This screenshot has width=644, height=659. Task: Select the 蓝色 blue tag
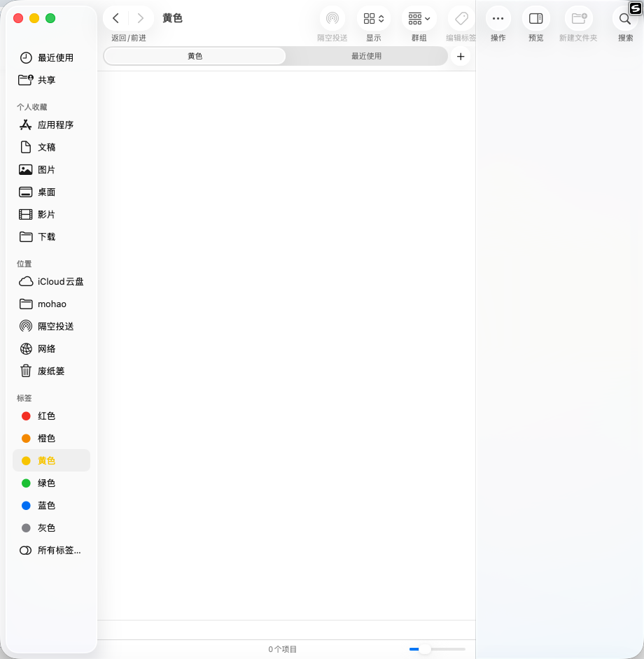tap(51, 505)
